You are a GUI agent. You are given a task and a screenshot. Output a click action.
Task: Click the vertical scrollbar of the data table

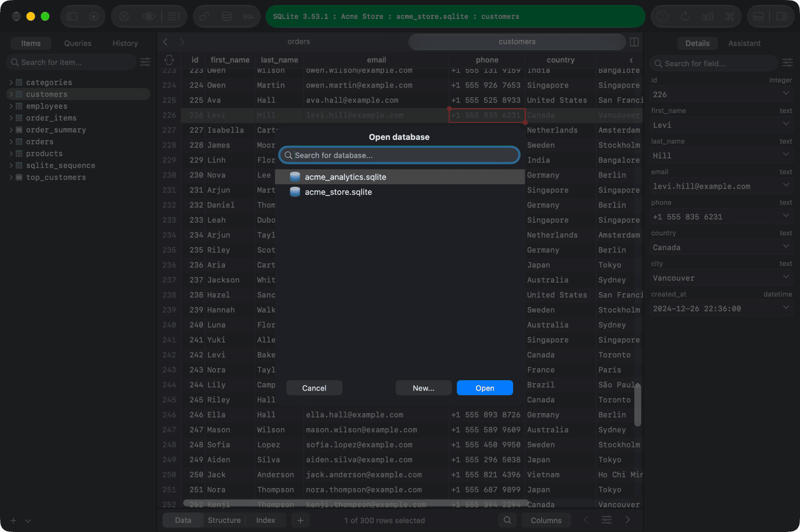637,405
